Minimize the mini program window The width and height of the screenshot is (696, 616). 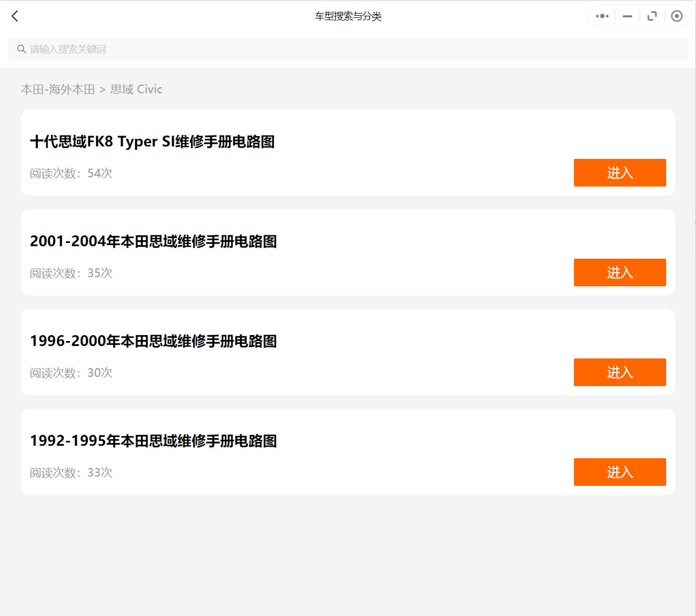pyautogui.click(x=627, y=16)
